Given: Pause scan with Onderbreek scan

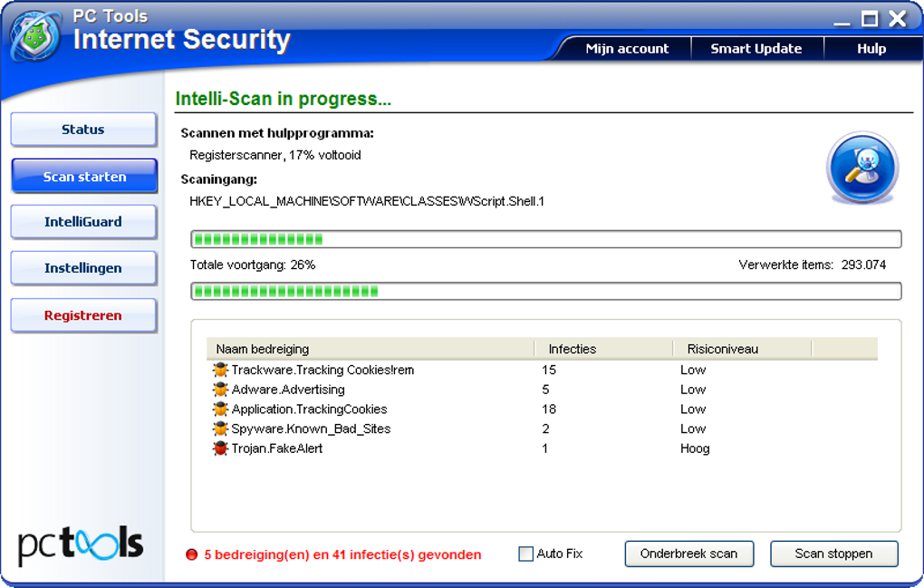Looking at the screenshot, I should (x=688, y=554).
